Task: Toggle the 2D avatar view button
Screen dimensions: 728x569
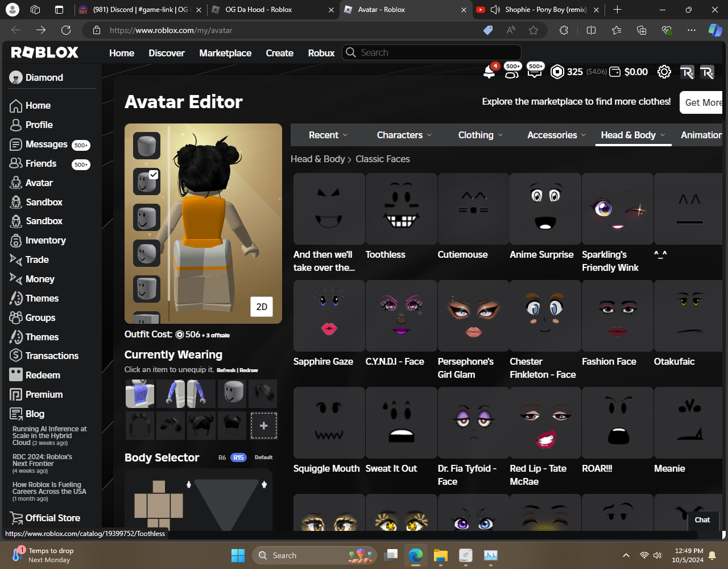Action: coord(262,307)
